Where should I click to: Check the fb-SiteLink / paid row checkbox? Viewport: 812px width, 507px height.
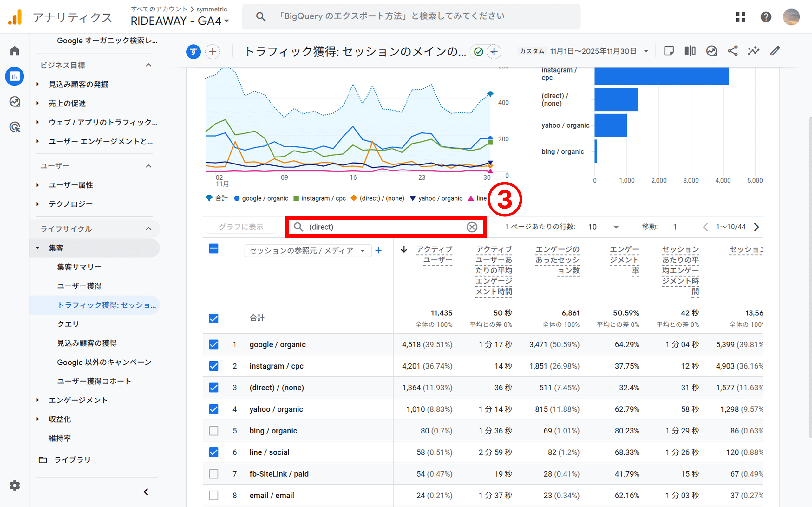tap(213, 474)
